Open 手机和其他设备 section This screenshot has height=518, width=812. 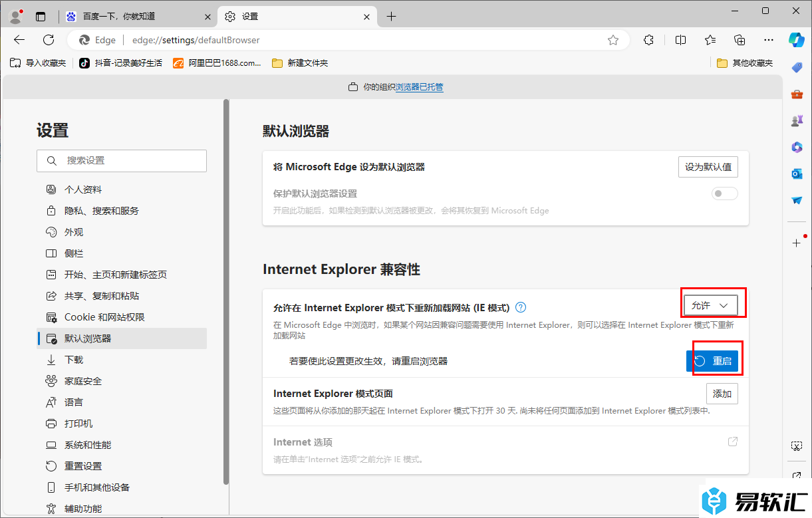[x=122, y=487]
